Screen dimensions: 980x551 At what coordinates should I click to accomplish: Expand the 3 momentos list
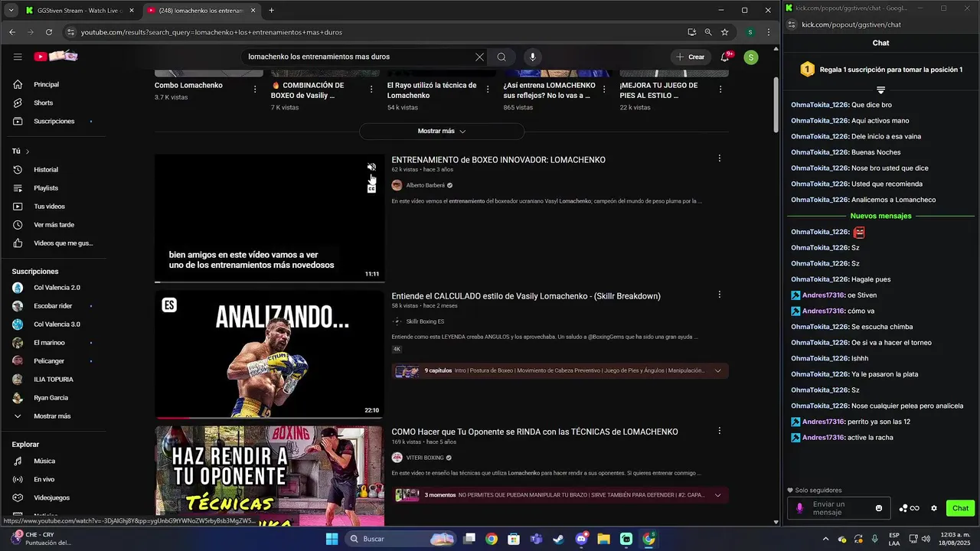click(x=717, y=495)
